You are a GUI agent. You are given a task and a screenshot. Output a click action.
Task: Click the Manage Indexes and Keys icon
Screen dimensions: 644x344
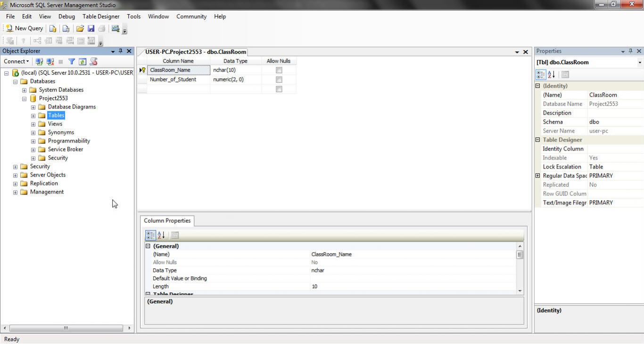48,41
